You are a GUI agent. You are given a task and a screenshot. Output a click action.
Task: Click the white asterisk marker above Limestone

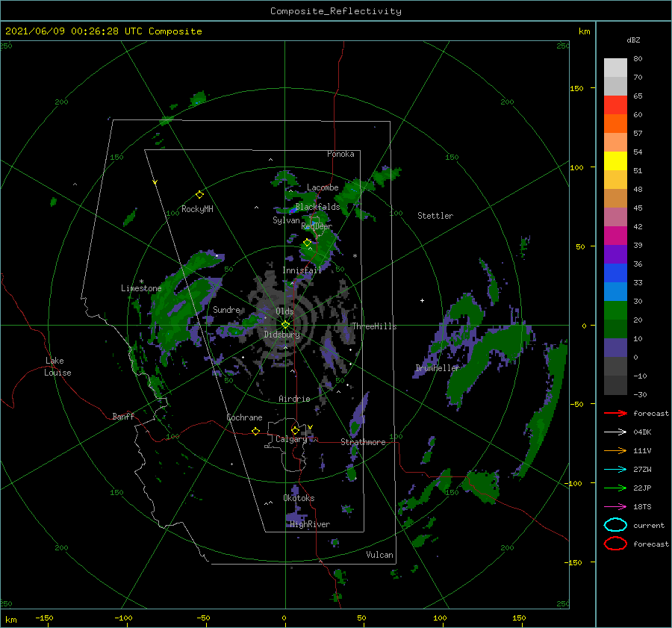pyautogui.click(x=141, y=282)
